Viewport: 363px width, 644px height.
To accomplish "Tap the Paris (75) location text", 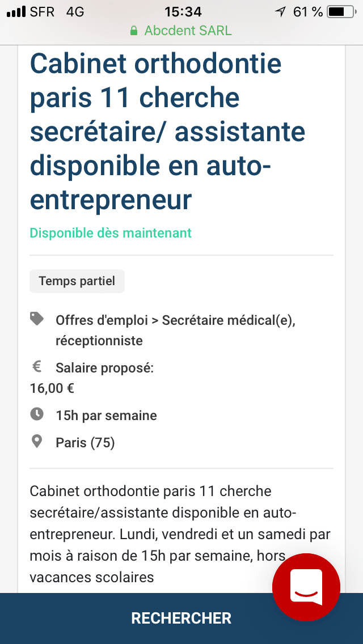I will 85,443.
